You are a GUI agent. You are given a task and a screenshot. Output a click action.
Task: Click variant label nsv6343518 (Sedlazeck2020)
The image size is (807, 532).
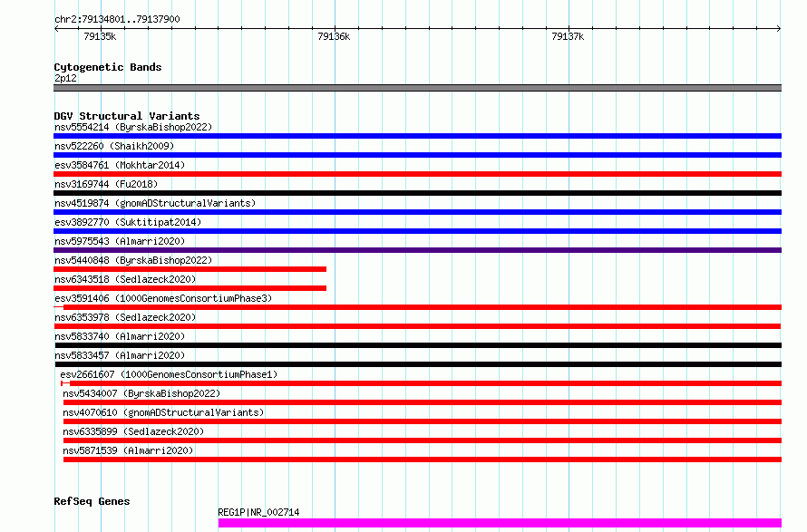tap(125, 279)
